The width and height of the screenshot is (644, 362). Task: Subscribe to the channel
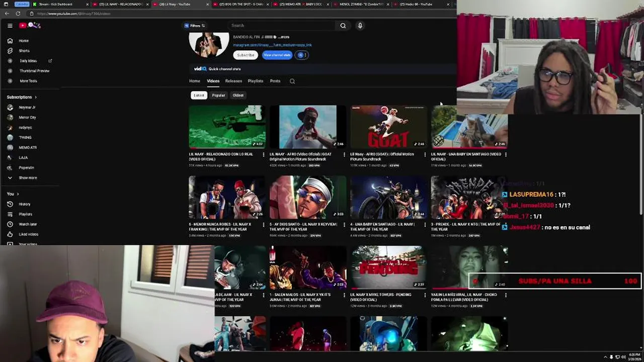(246, 55)
